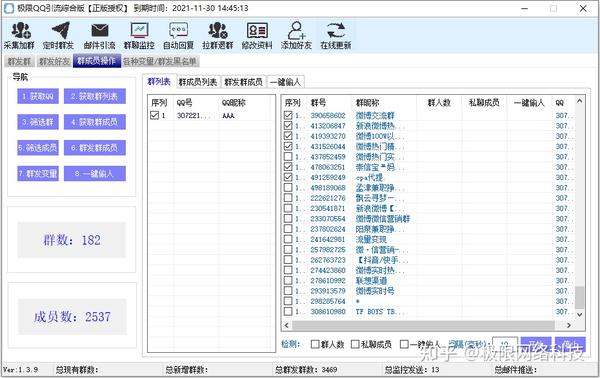Sort by the 群号 column header
This screenshot has height=378, width=600.
pos(329,103)
